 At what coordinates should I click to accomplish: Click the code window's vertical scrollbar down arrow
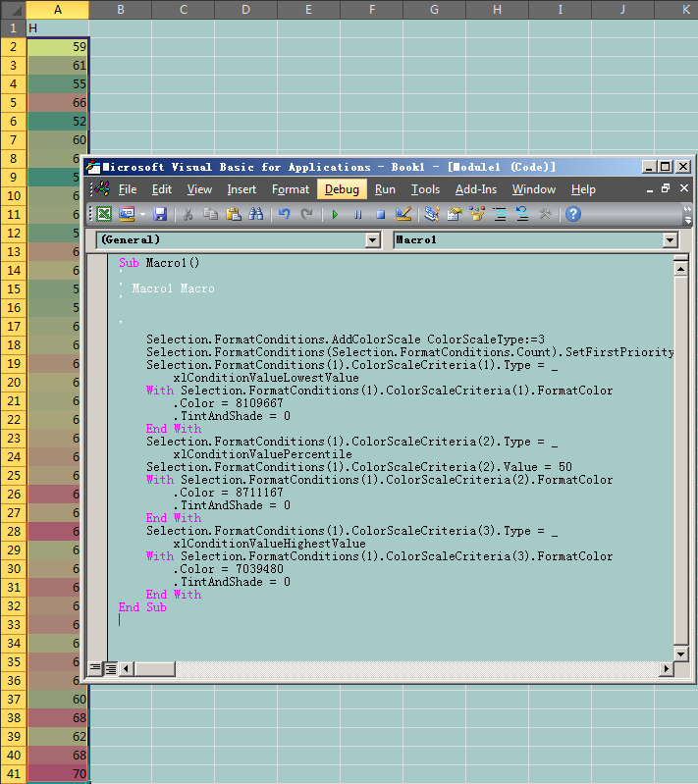click(680, 653)
